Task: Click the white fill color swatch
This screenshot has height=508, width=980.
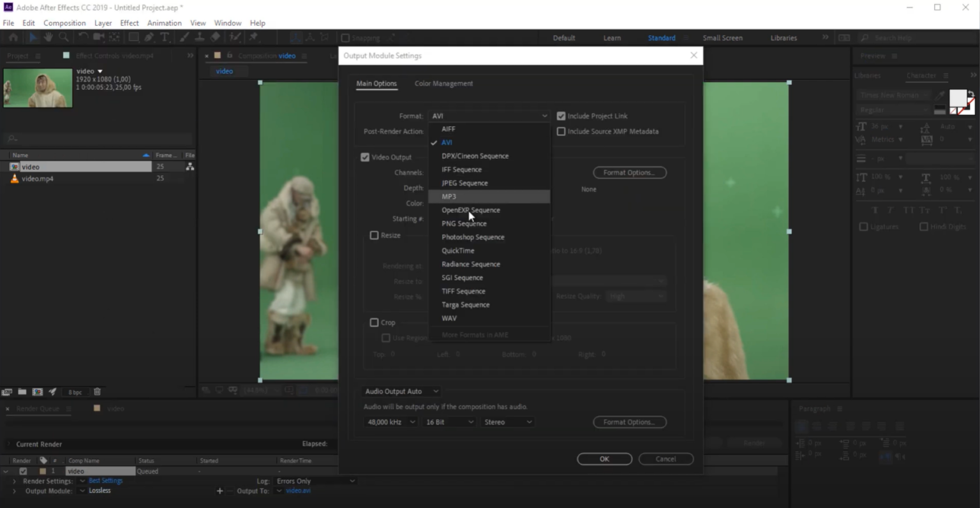Action: coord(957,98)
